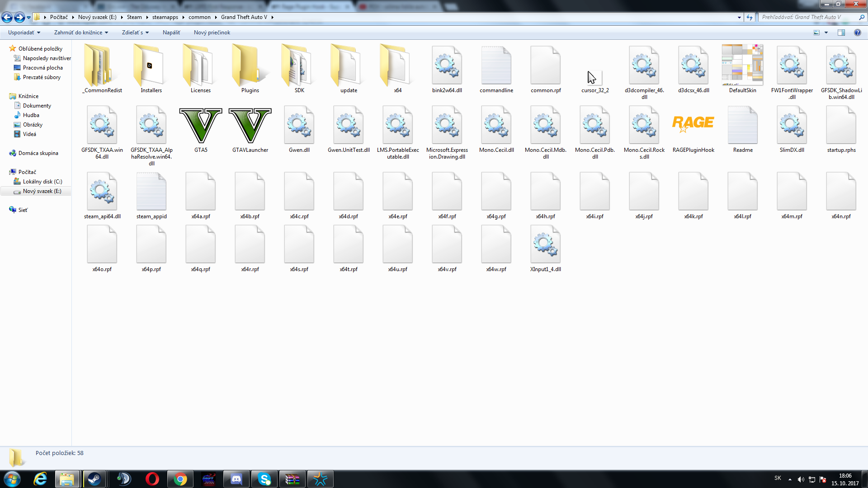Open the change view dropdown arrow
This screenshot has width=868, height=488.
coord(826,33)
